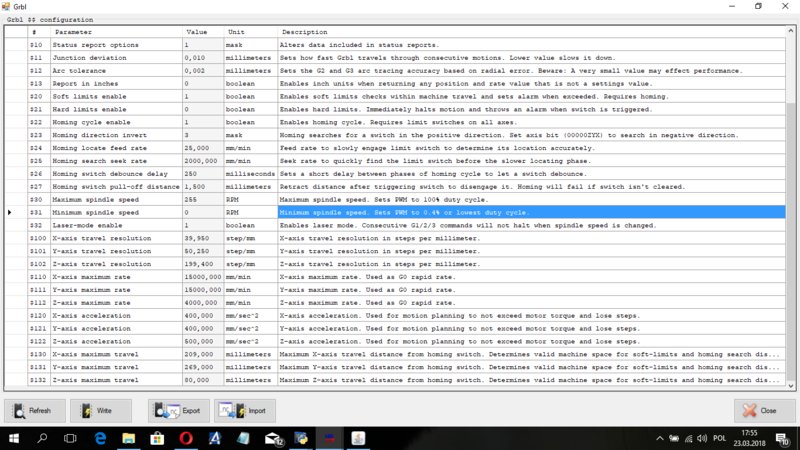Viewport: 800px width, 450px height.
Task: Click the Description column header
Action: click(x=531, y=32)
